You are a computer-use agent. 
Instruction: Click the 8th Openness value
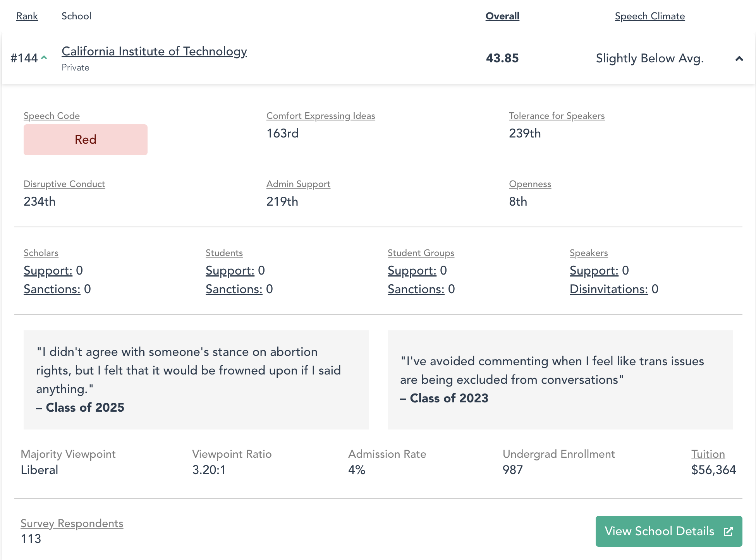pyautogui.click(x=518, y=201)
